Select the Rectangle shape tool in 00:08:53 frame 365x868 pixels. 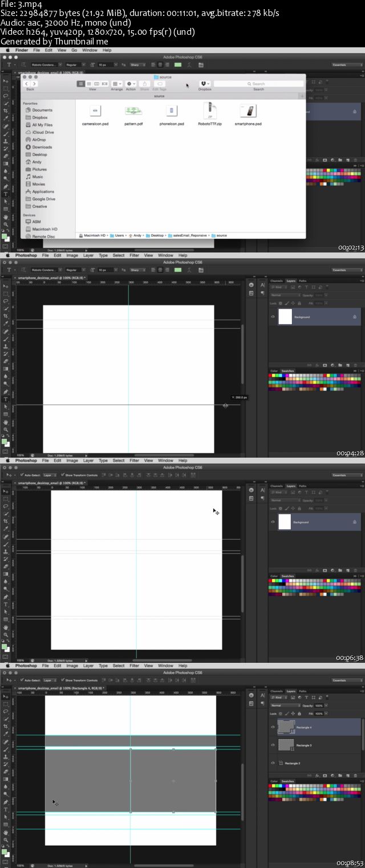[6, 824]
